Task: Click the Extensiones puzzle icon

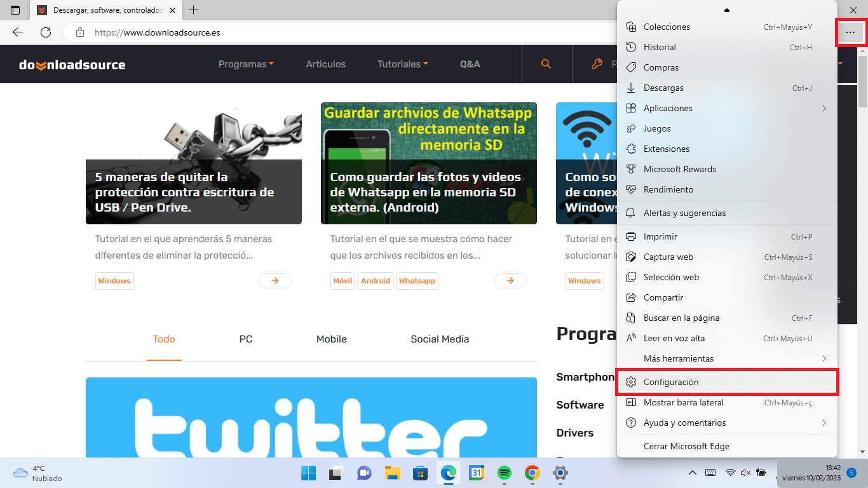Action: [x=631, y=149]
